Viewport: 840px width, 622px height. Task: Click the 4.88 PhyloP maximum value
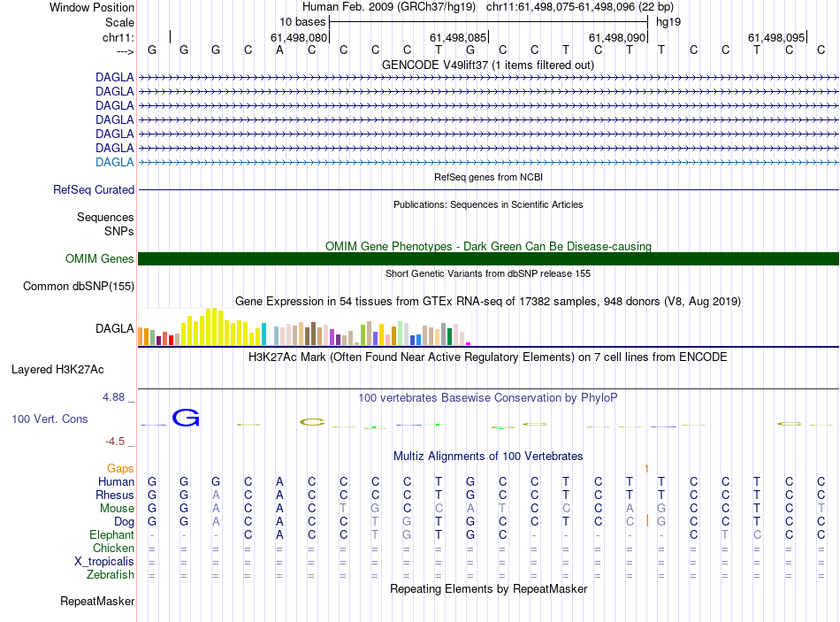click(x=113, y=397)
